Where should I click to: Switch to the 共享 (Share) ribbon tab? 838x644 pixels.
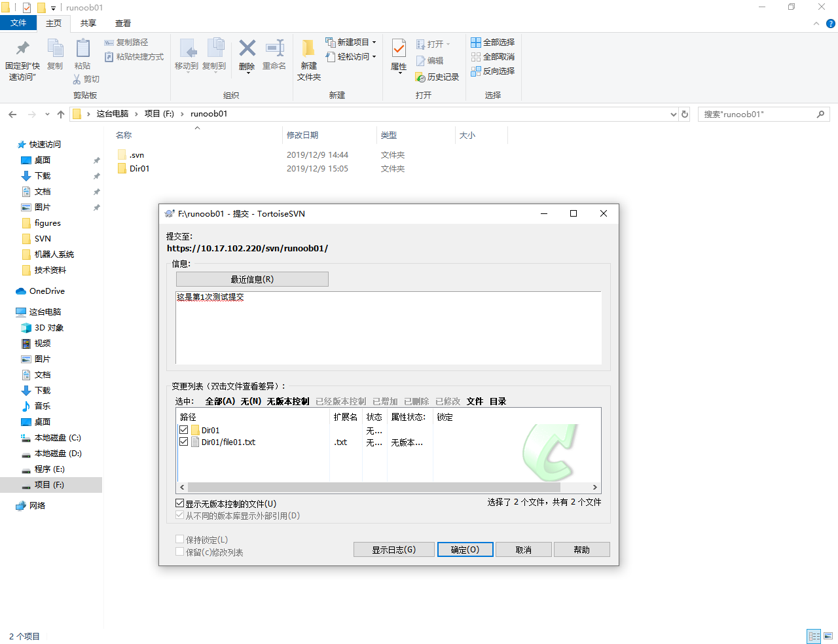[88, 24]
